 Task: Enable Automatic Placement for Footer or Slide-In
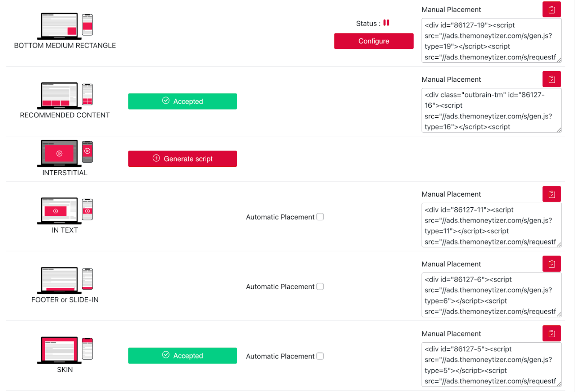tap(320, 287)
